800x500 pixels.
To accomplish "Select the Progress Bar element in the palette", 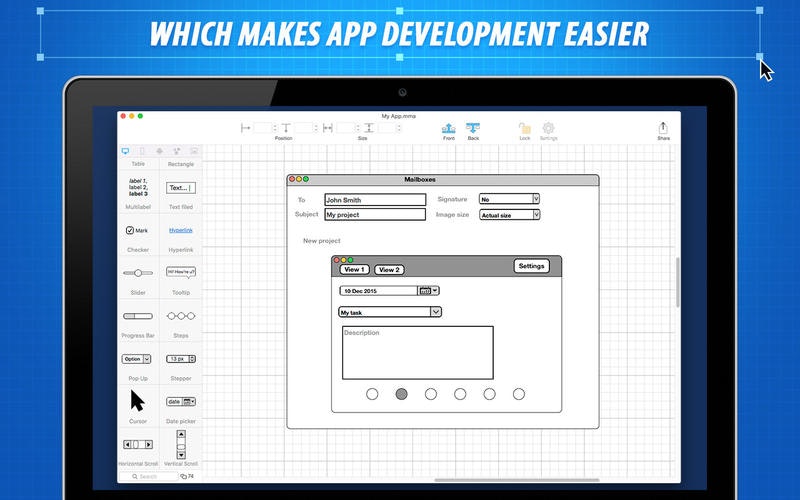I will 138,316.
